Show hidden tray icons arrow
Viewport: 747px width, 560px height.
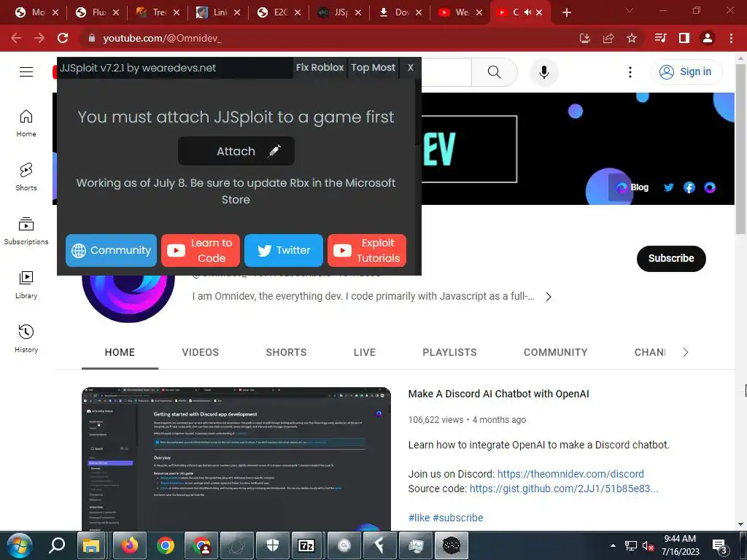coord(613,545)
